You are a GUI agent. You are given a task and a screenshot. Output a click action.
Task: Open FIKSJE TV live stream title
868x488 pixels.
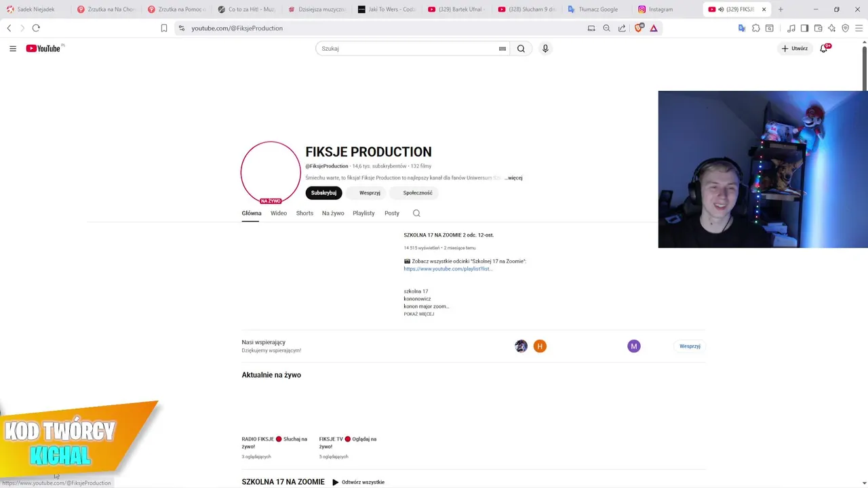(x=348, y=443)
